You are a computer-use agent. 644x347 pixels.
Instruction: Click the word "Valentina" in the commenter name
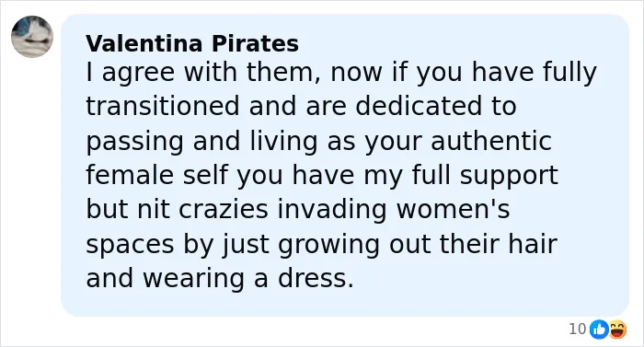pos(144,43)
